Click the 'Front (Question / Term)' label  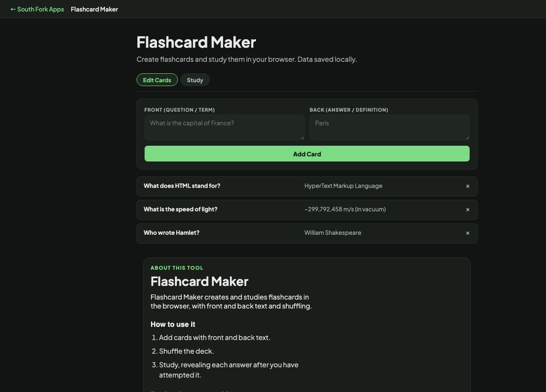tap(180, 110)
